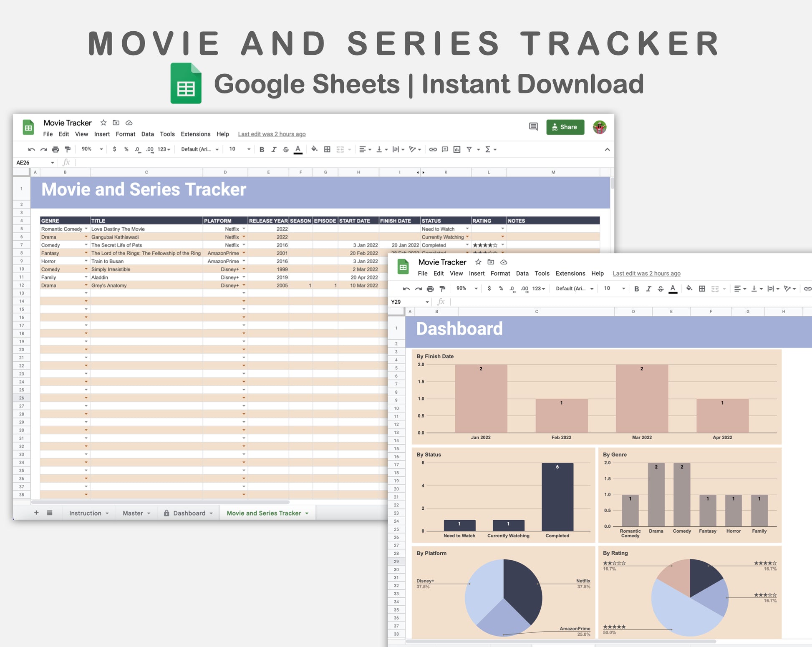Toggle strikethrough in first window toolbar
Screen dimensions: 812x647
[x=286, y=149]
